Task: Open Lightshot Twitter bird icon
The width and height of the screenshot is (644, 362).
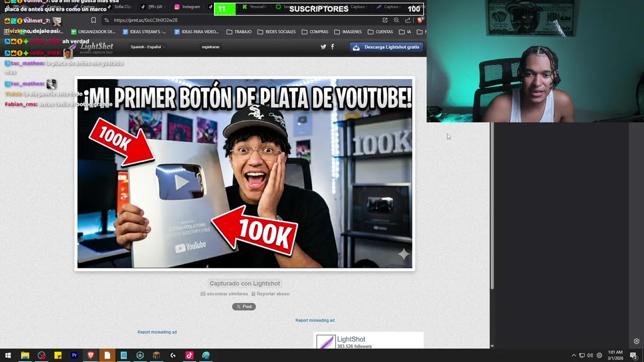Action: pyautogui.click(x=324, y=47)
